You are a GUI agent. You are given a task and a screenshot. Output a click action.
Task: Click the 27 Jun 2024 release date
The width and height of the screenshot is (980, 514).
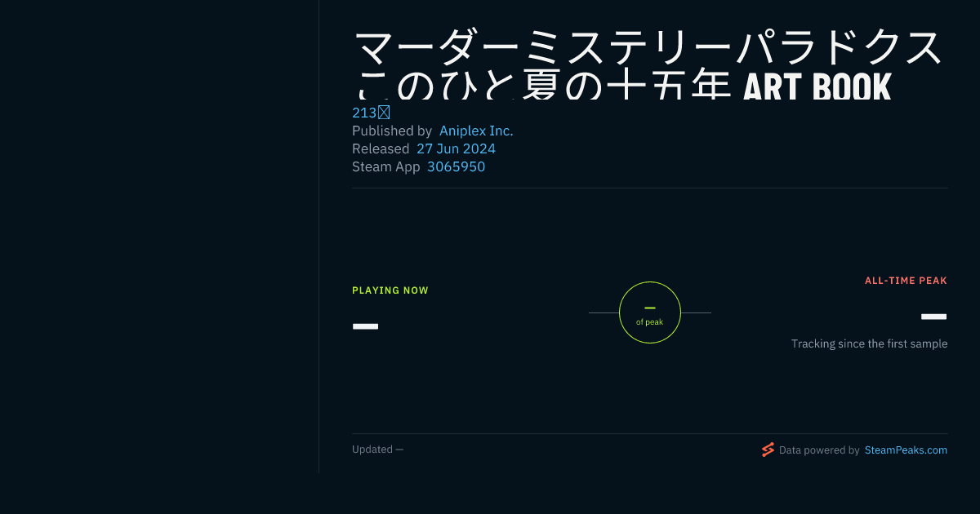[456, 148]
